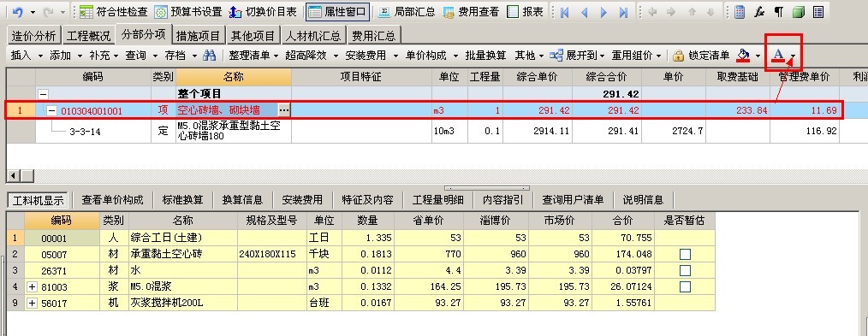The image size is (868, 336).
Task: Switch to 其他项目 tab
Action: coord(253,37)
